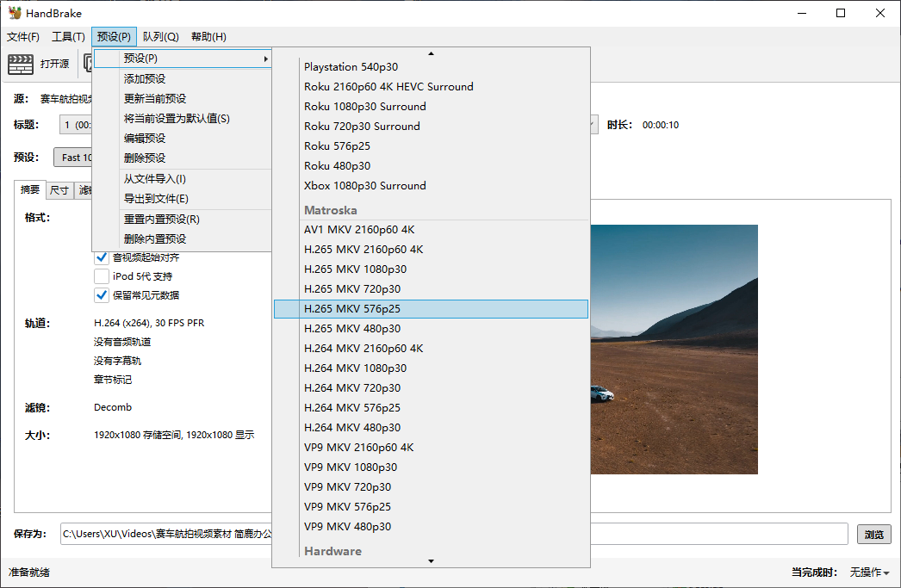
Task: Click the HandBrake logo in title bar
Action: tap(15, 13)
